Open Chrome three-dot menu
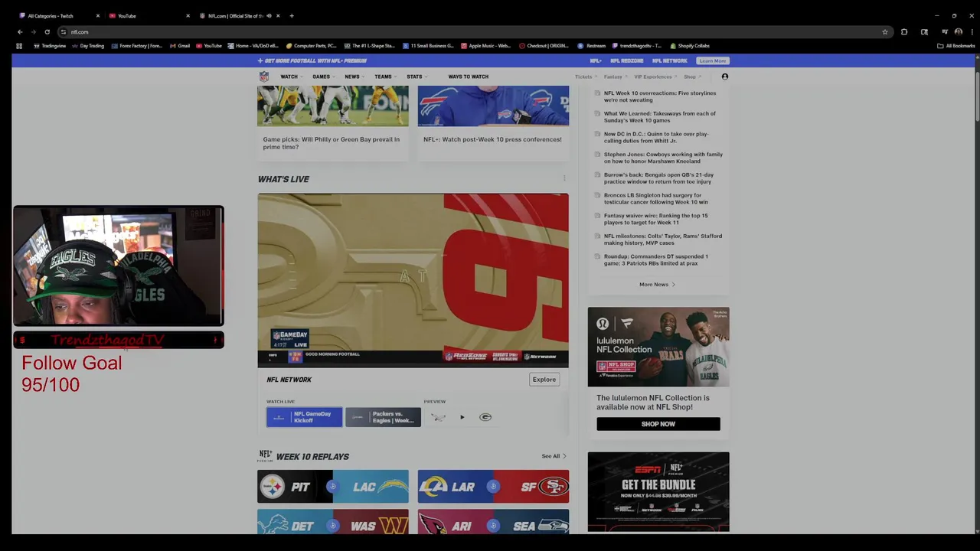This screenshot has width=980, height=551. pos(971,32)
